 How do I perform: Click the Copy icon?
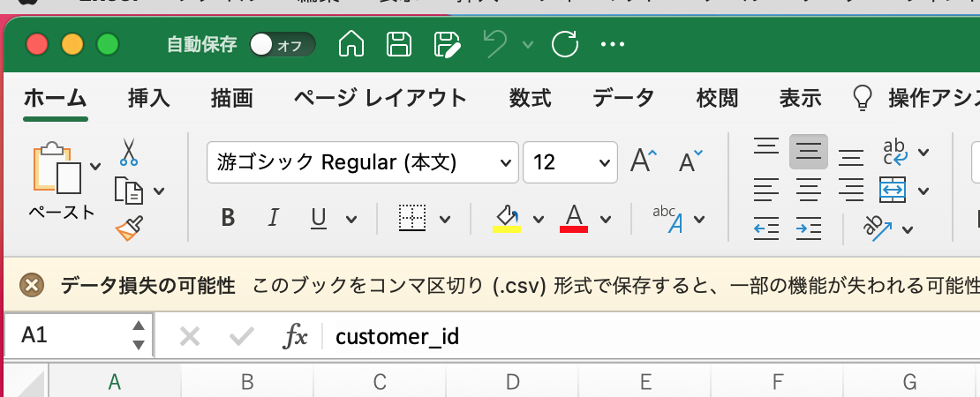click(129, 190)
